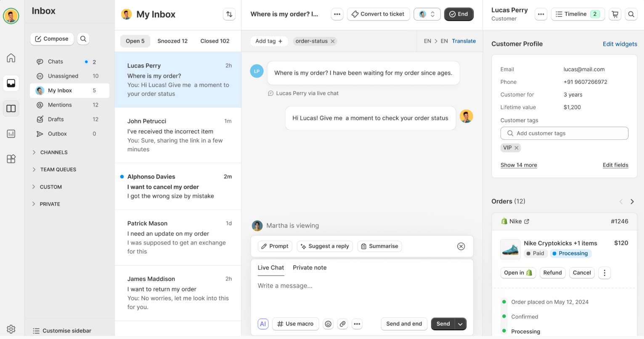Click the Translate link

click(x=464, y=41)
